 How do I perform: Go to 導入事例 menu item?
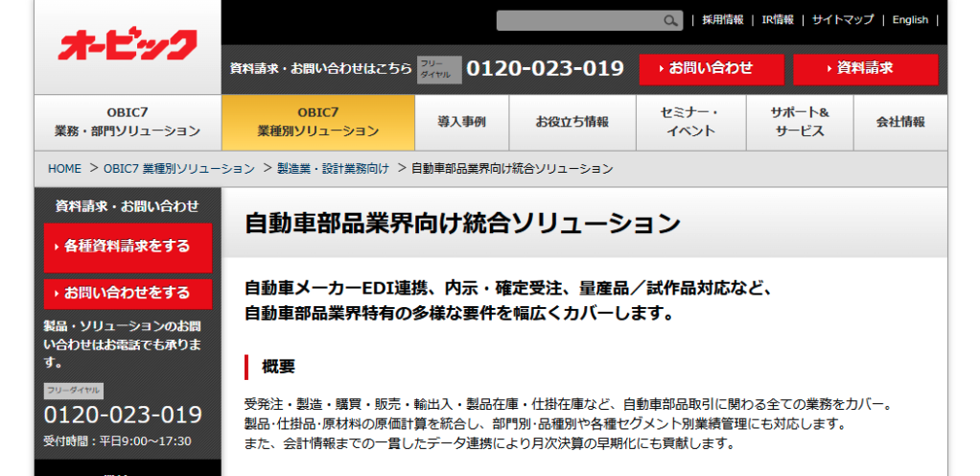click(x=461, y=122)
